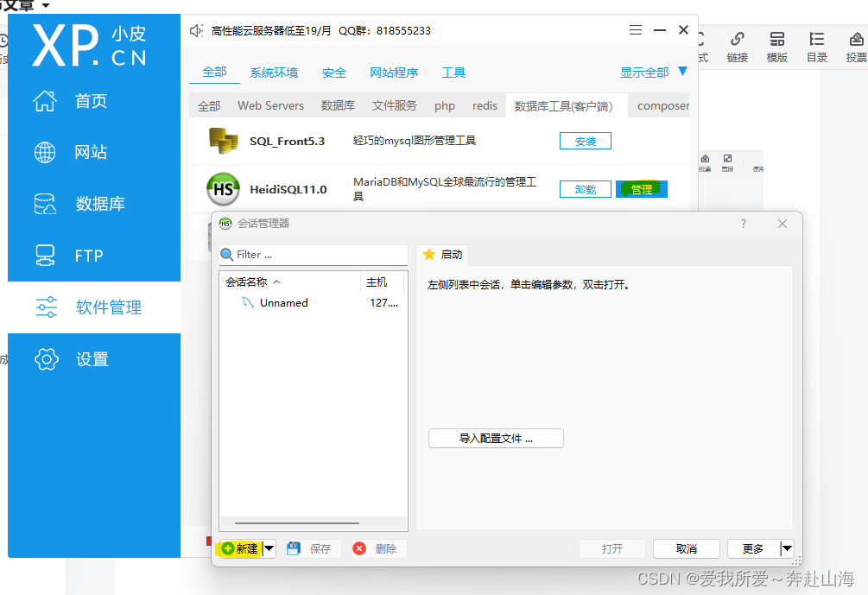Select composer sub-category
The image size is (868, 595).
(x=663, y=105)
